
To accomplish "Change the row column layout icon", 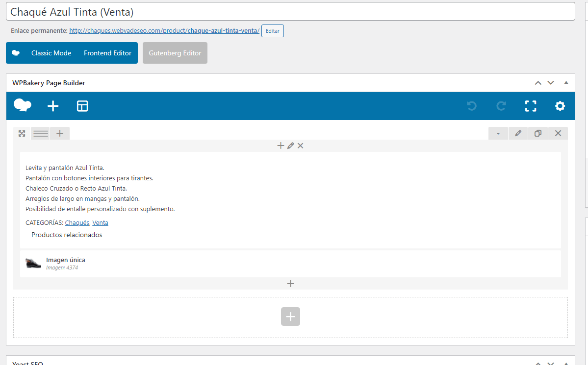I will [41, 133].
